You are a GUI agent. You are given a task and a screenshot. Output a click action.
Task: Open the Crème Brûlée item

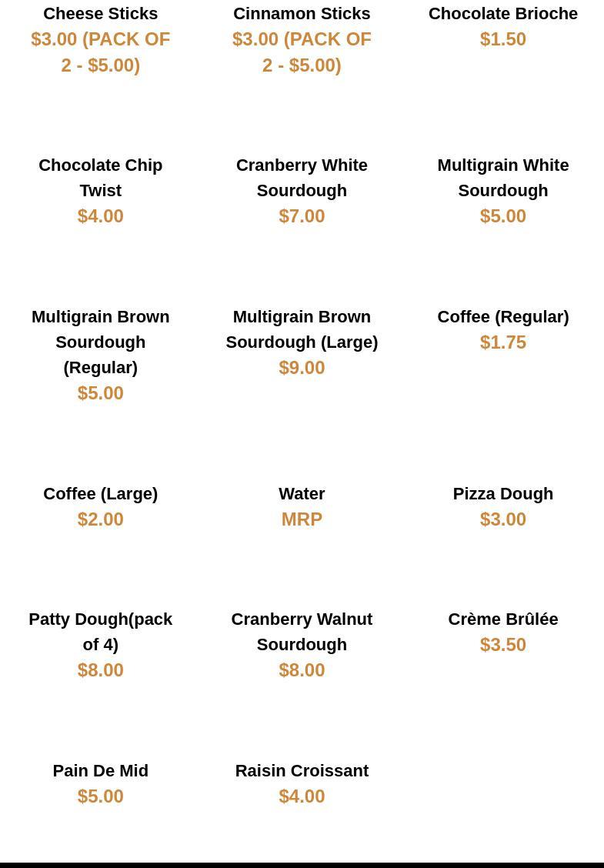tap(502, 619)
